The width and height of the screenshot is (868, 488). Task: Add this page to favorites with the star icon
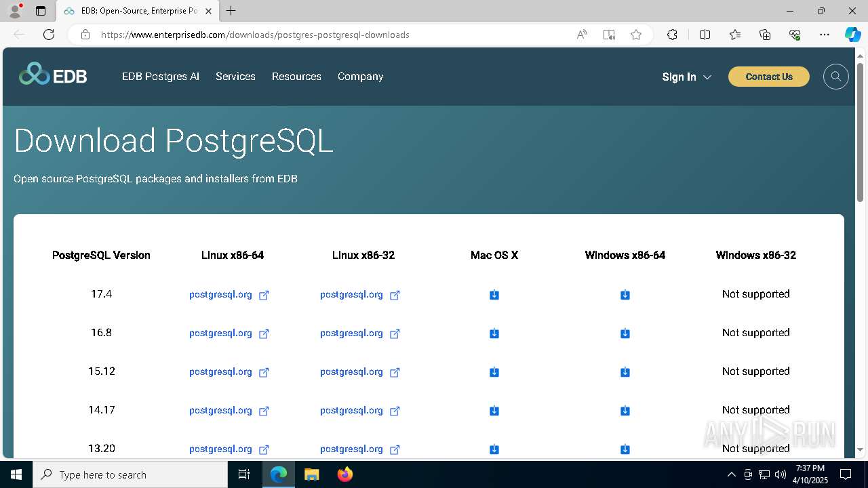[636, 35]
